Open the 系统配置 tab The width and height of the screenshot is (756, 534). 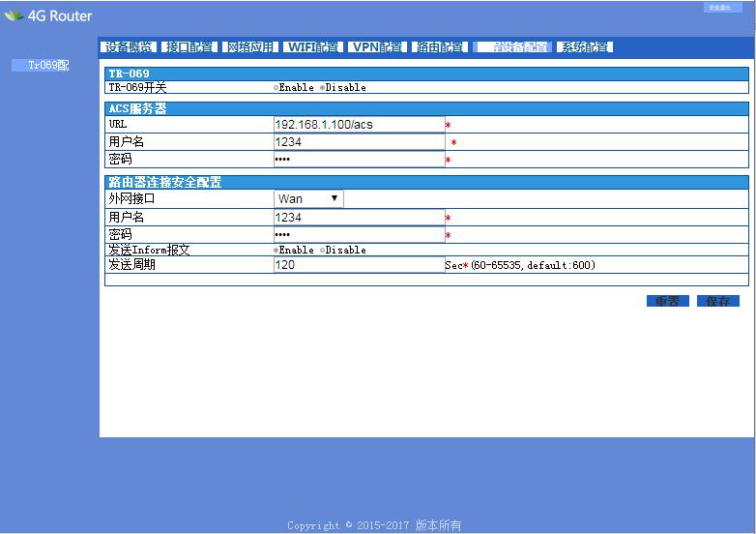tap(585, 47)
